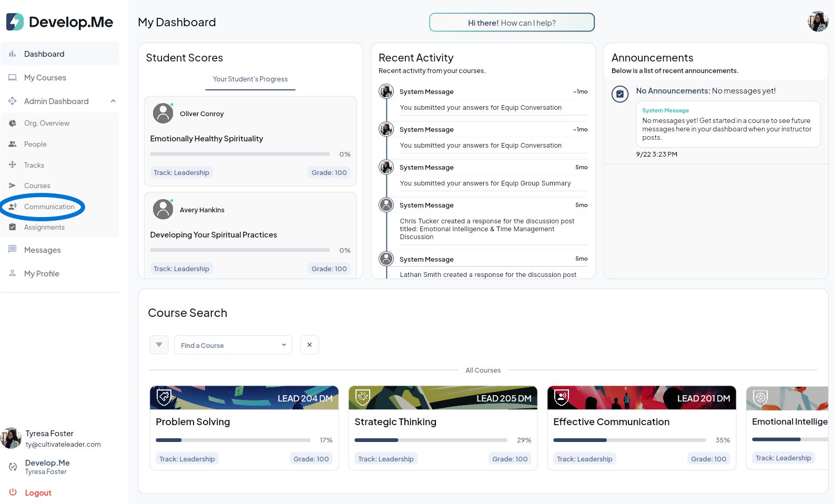Click the shield icon on LEAD 204 DM card

(x=164, y=397)
